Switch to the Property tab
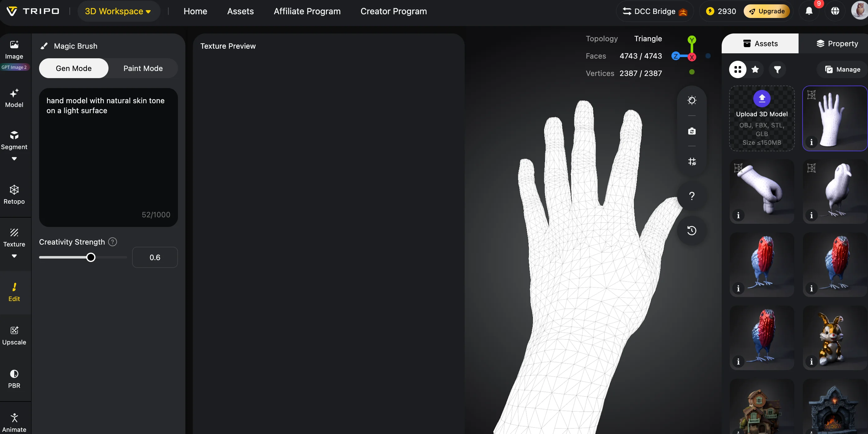Screen dimensions: 868x434 [837, 43]
